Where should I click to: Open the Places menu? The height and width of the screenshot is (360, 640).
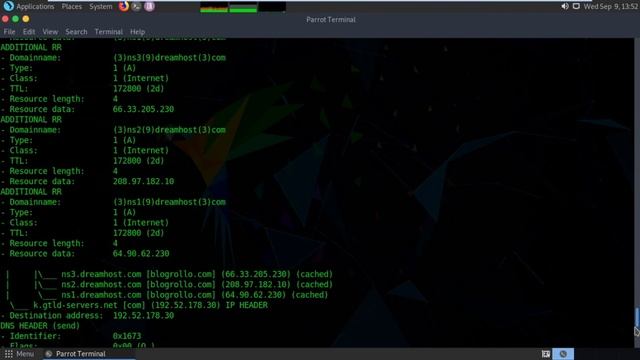pyautogui.click(x=71, y=7)
